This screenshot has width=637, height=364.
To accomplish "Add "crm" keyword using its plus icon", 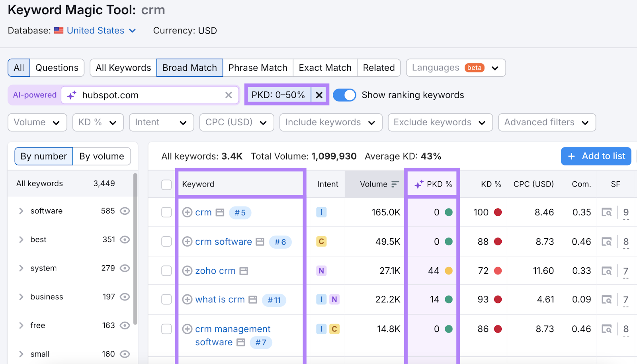I will [x=187, y=212].
